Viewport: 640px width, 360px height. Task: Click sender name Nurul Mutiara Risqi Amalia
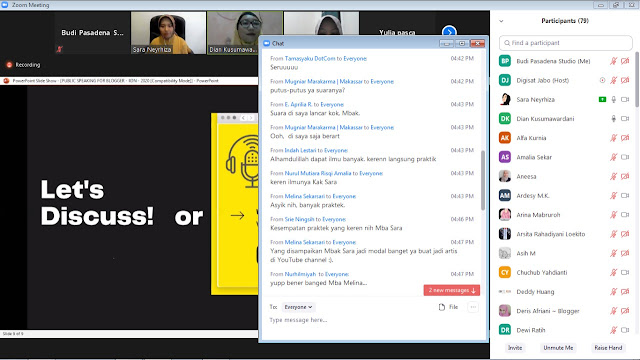click(x=318, y=173)
